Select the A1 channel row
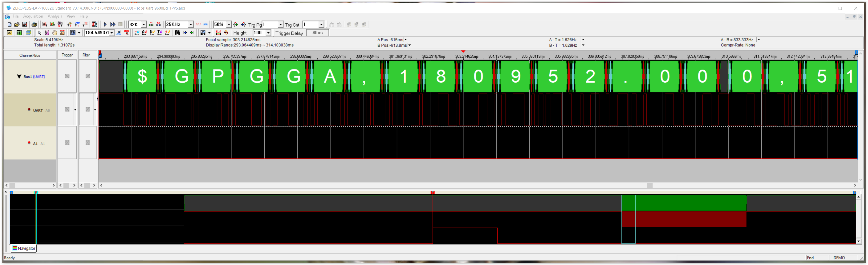The width and height of the screenshot is (868, 265). [30, 143]
